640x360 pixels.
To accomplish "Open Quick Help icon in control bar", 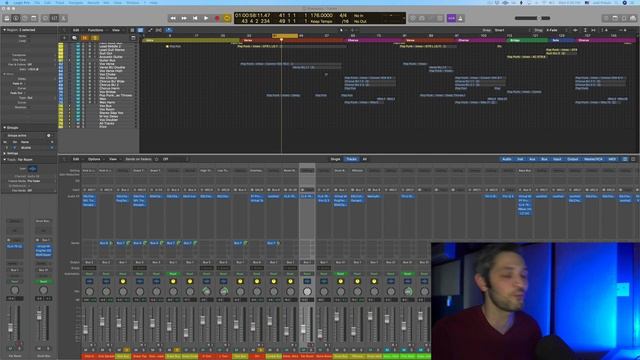I will tap(25, 18).
